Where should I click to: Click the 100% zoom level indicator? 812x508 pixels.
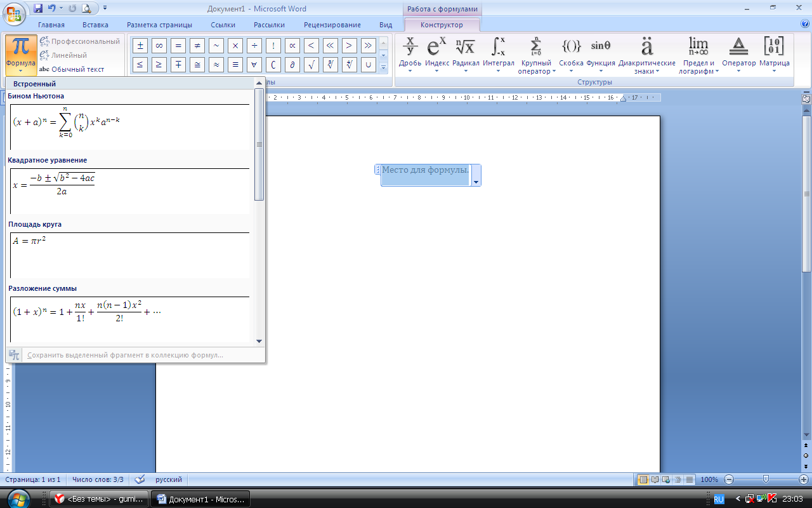710,479
